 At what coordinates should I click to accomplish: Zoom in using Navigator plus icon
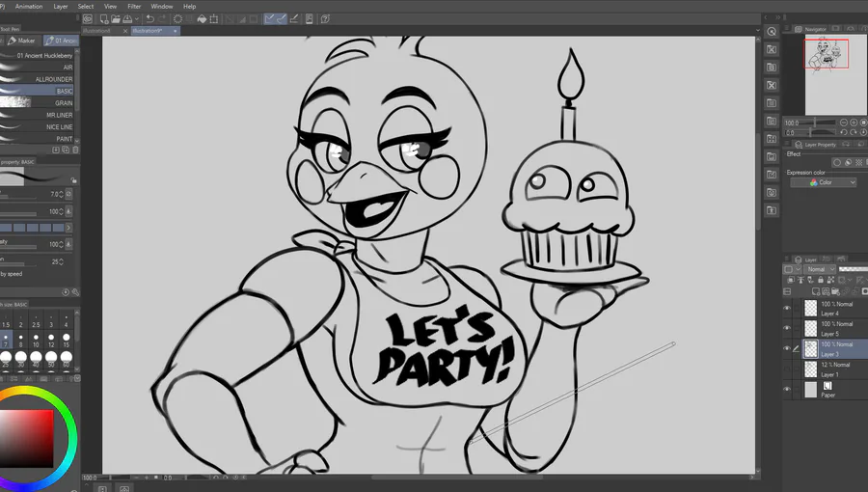[x=854, y=123]
